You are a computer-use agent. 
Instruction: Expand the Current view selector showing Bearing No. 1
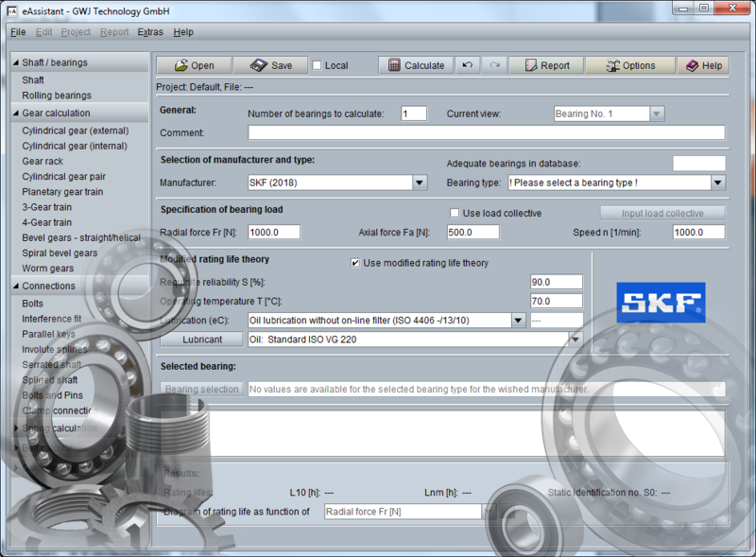pyautogui.click(x=656, y=113)
